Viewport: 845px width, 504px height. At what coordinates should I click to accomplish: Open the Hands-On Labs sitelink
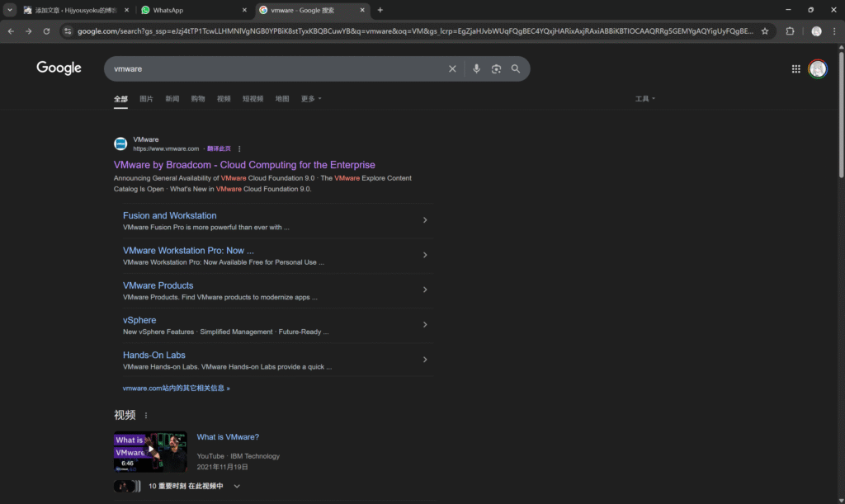154,355
